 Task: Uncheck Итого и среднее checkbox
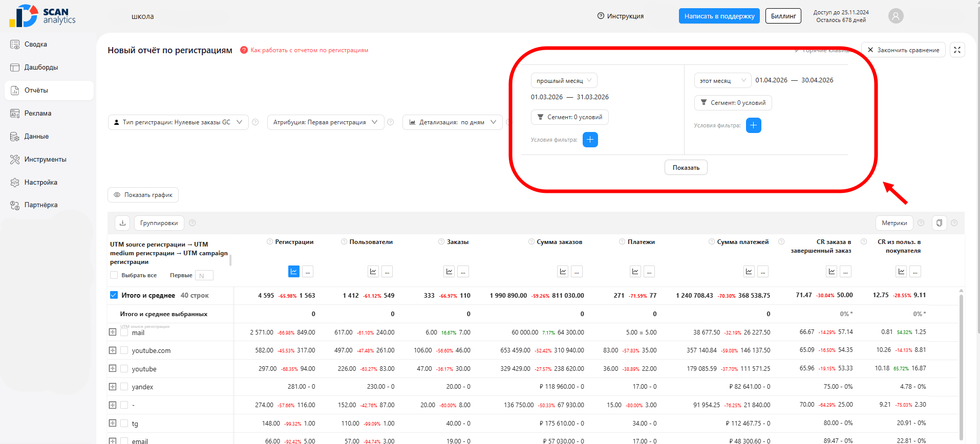[x=114, y=295]
